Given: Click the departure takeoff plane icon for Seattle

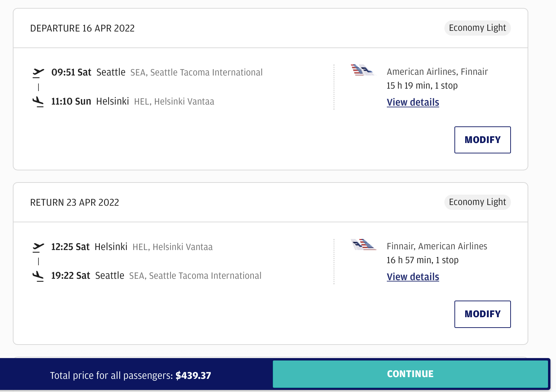Looking at the screenshot, I should click(38, 72).
